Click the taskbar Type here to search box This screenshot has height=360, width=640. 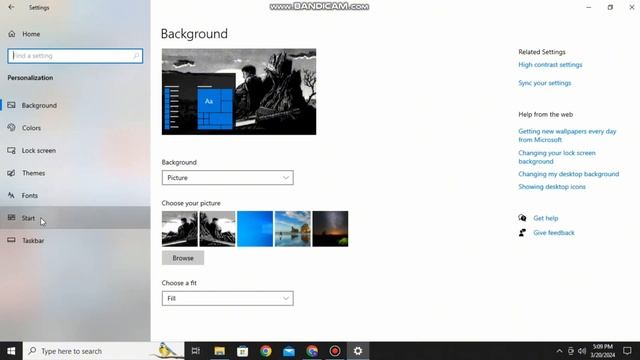point(104,351)
